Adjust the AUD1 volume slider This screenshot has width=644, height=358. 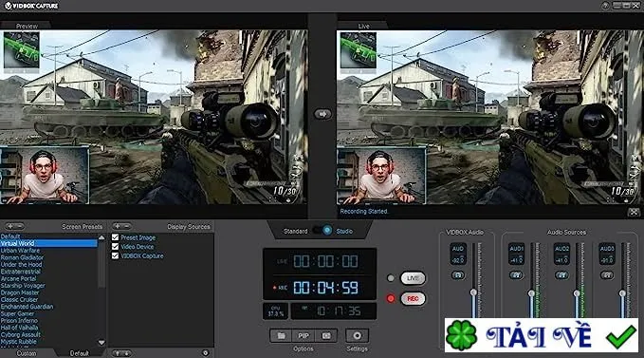pyautogui.click(x=531, y=293)
